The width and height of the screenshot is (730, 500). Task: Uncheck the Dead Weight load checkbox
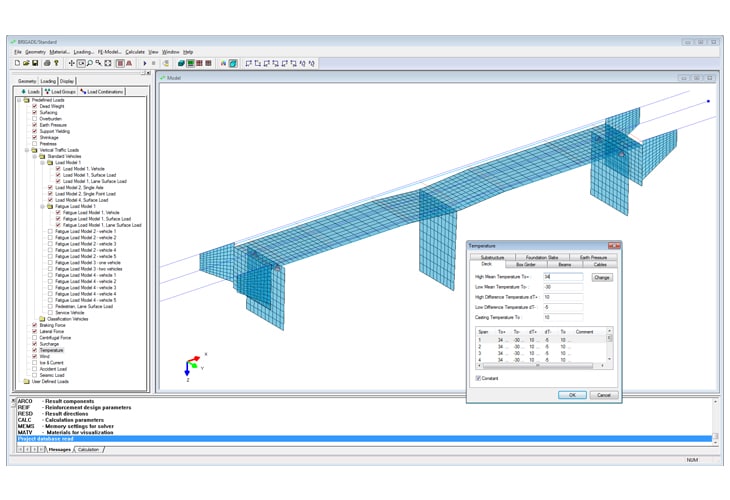34,106
